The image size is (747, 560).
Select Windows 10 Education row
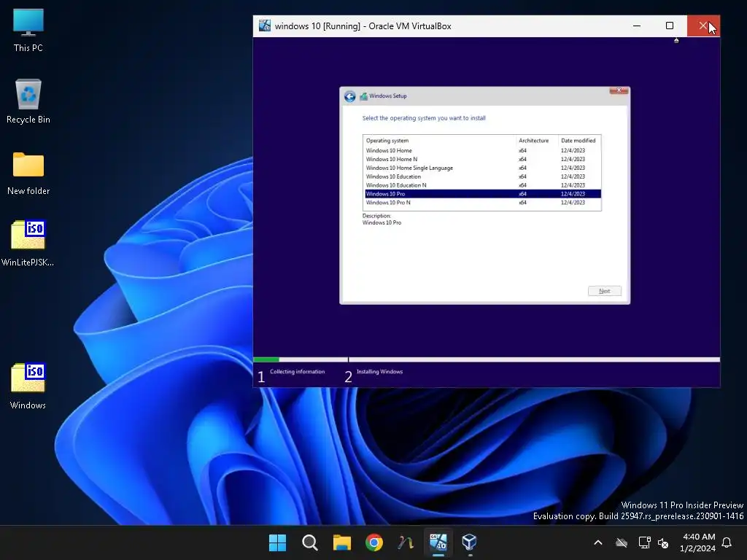click(483, 176)
